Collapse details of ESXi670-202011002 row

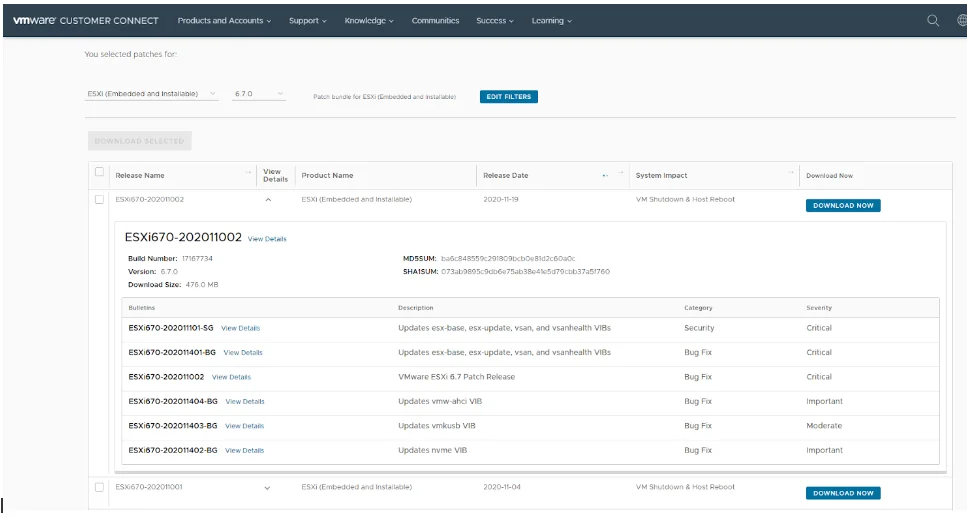[268, 200]
